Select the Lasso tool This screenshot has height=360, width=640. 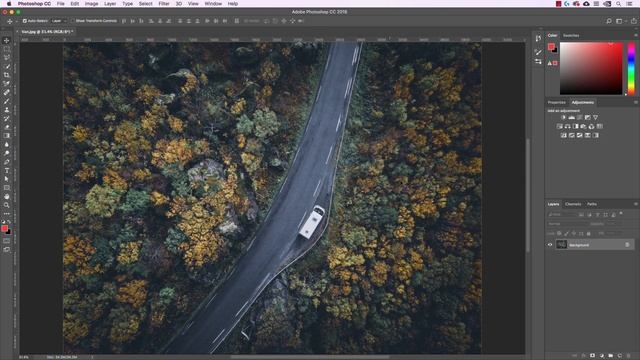(x=7, y=58)
